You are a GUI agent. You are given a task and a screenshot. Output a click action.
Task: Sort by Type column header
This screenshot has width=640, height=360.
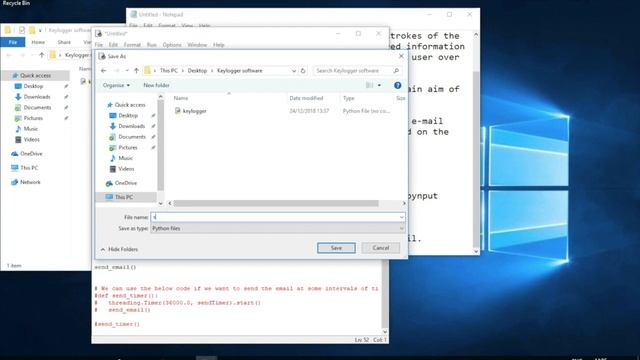point(349,98)
